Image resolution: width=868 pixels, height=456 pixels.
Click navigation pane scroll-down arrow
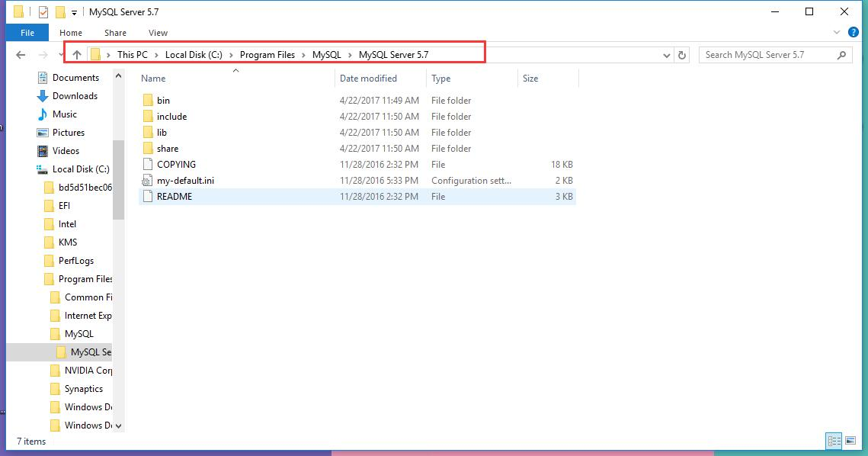[x=118, y=426]
